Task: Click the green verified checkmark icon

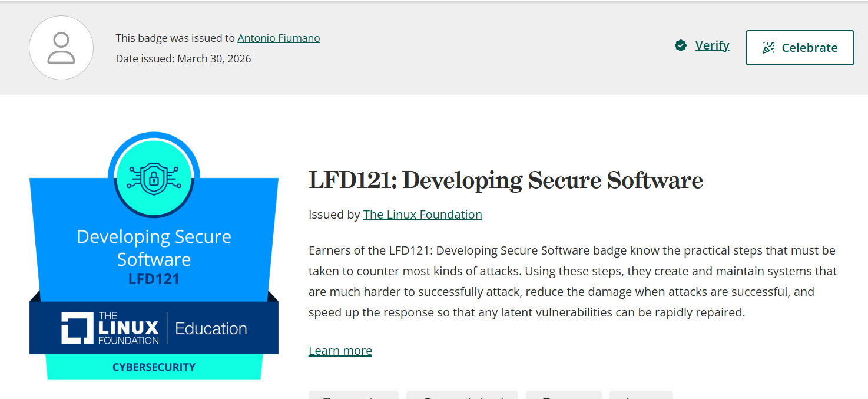Action: [x=681, y=46]
